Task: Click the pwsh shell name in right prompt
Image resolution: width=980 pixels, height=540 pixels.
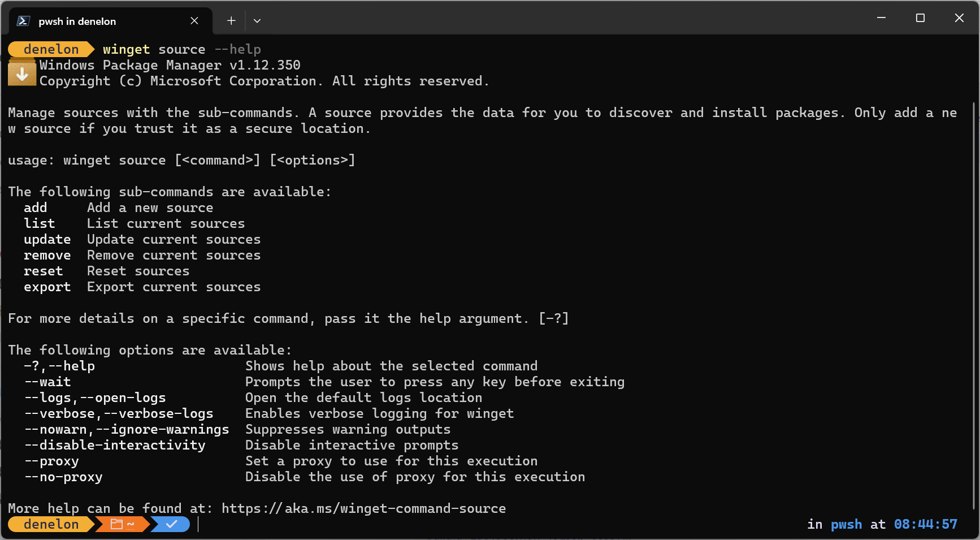Action: pyautogui.click(x=846, y=524)
